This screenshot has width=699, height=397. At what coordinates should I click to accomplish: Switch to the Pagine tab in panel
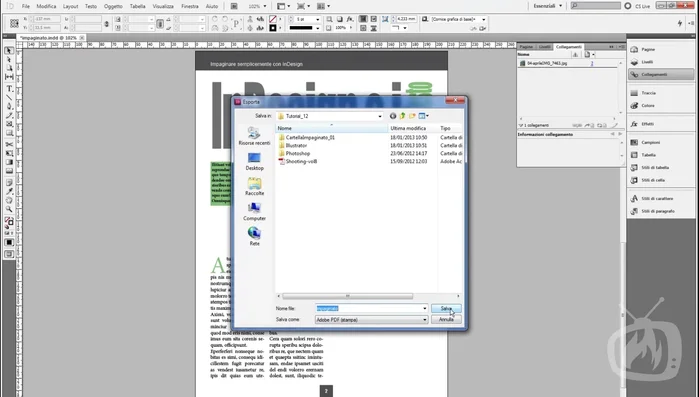[526, 47]
